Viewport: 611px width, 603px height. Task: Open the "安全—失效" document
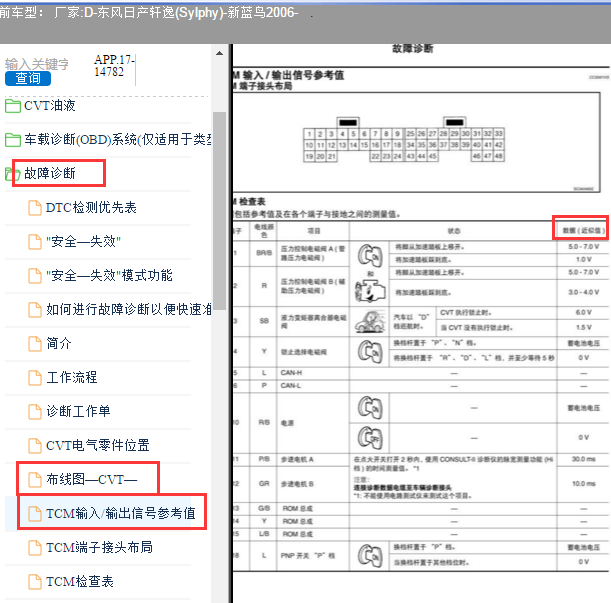[x=83, y=241]
